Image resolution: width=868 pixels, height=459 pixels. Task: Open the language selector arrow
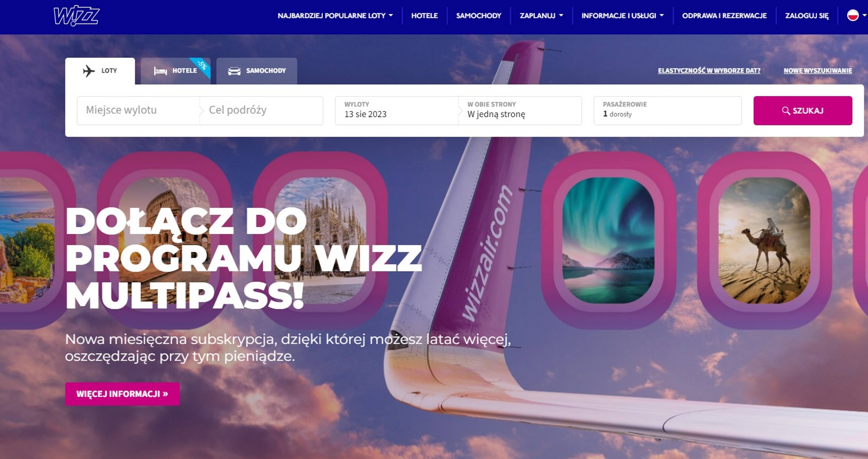click(864, 16)
